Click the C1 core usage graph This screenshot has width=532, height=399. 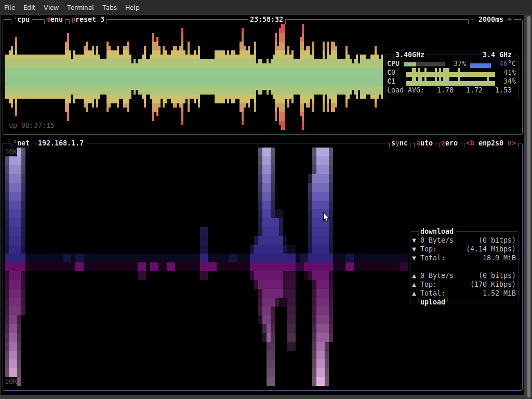click(450, 82)
